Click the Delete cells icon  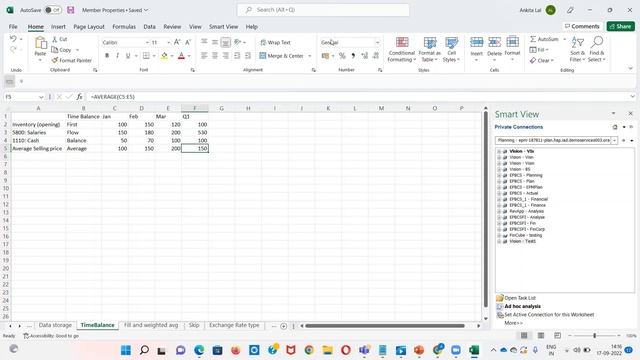click(494, 42)
